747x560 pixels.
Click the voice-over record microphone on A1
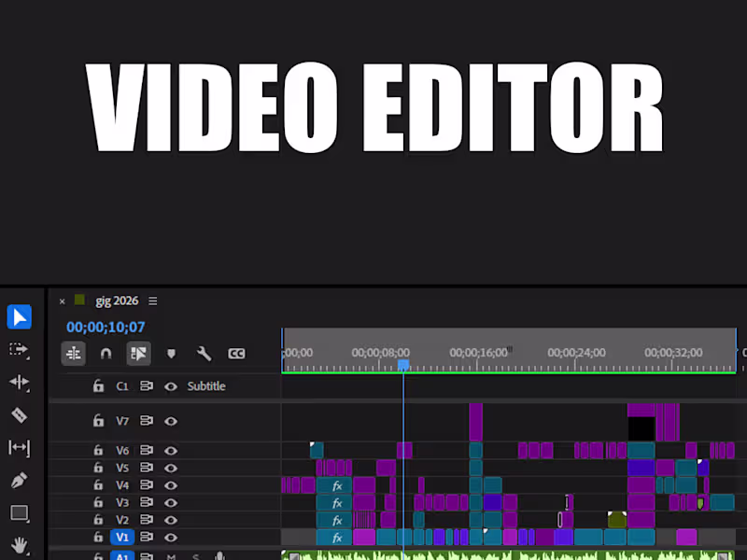point(218,555)
